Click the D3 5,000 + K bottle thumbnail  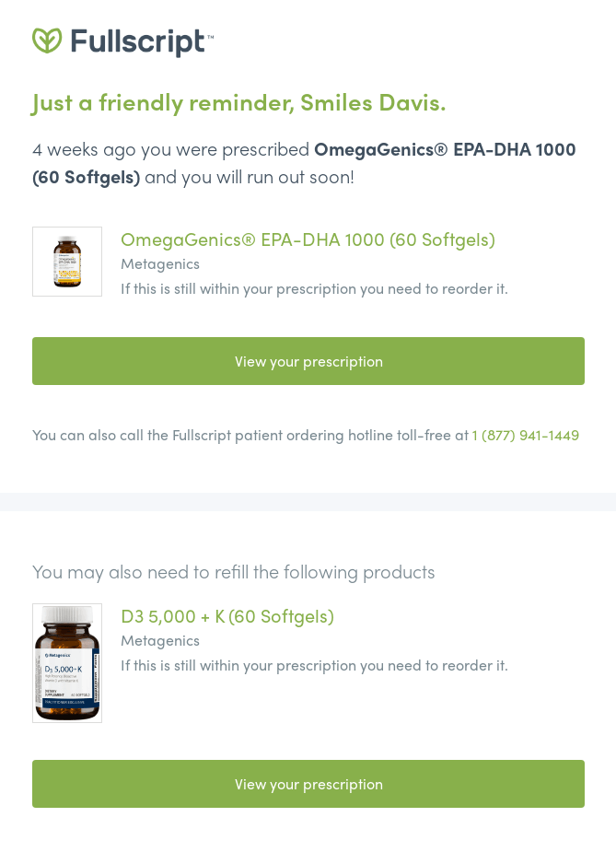tap(66, 662)
